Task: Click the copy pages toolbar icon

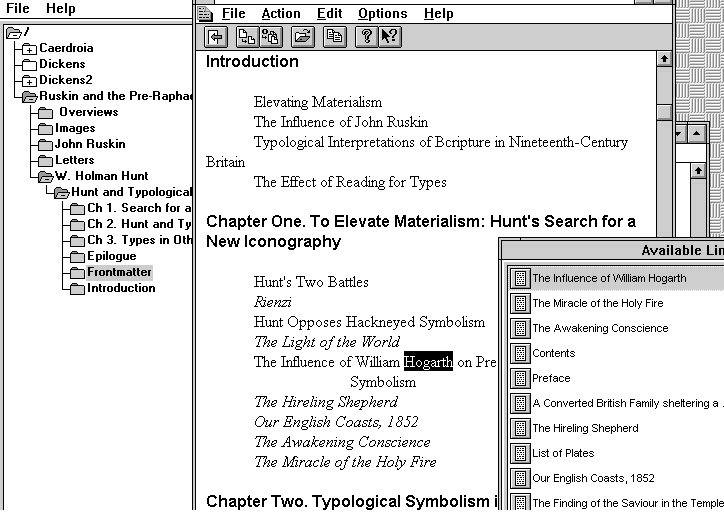Action: point(334,36)
